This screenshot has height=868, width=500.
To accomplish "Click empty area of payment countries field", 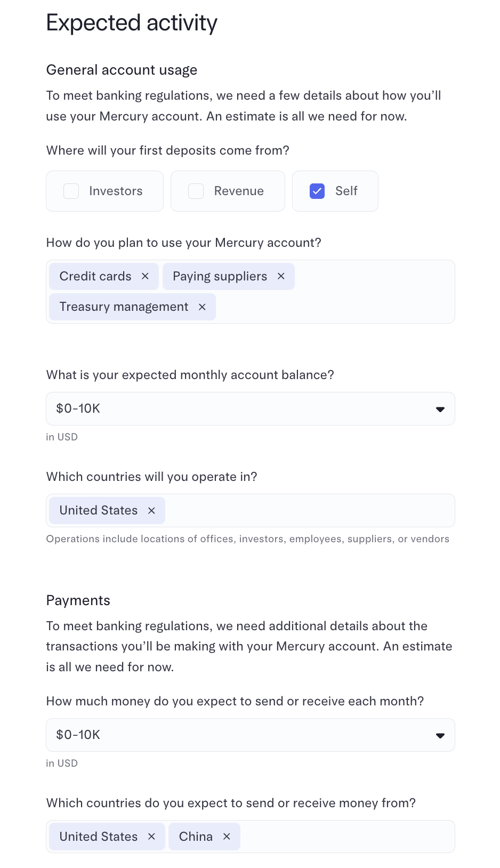I will [x=346, y=837].
